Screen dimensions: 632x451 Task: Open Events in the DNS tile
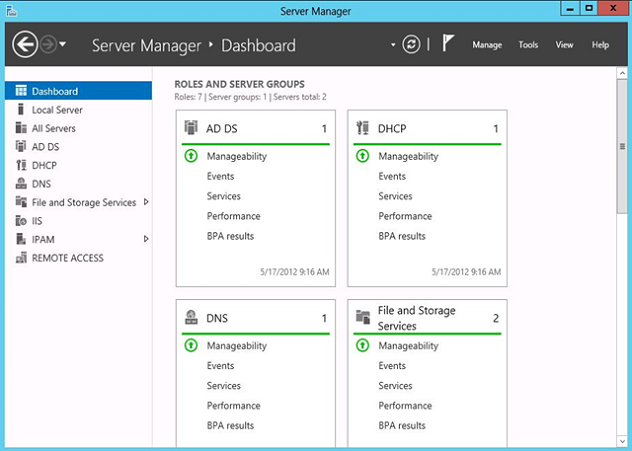click(220, 366)
